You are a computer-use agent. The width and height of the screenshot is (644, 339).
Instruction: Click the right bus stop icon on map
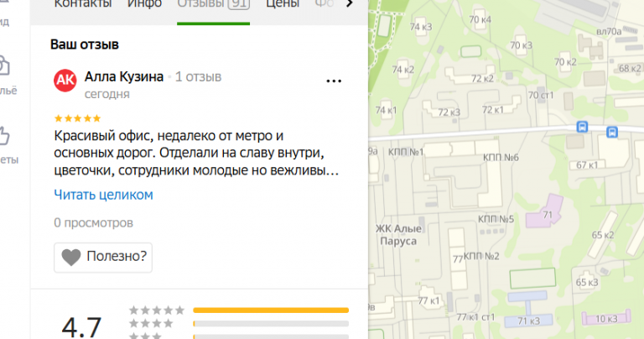612,133
